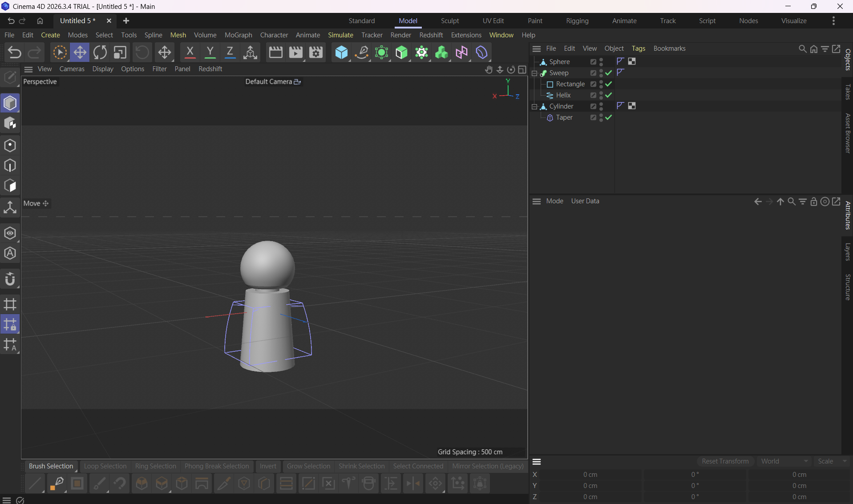
Task: Open viewport hamburger menu
Action: click(x=28, y=69)
